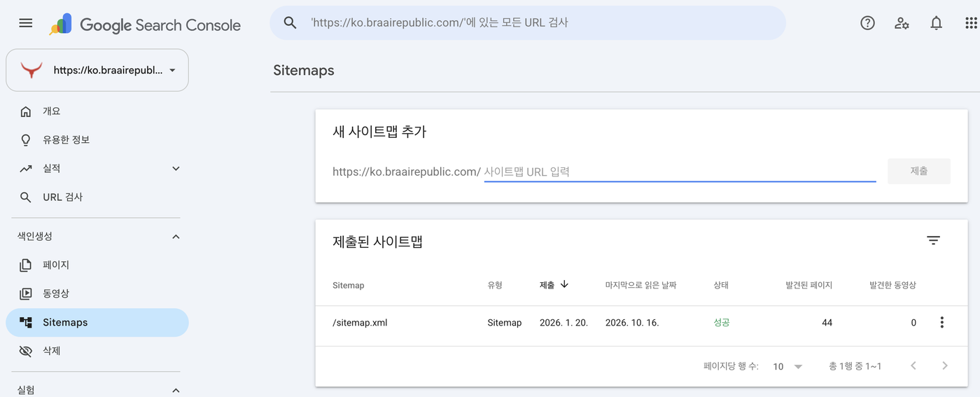Click the home icon beside 개요
This screenshot has width=980, height=397.
pos(26,111)
